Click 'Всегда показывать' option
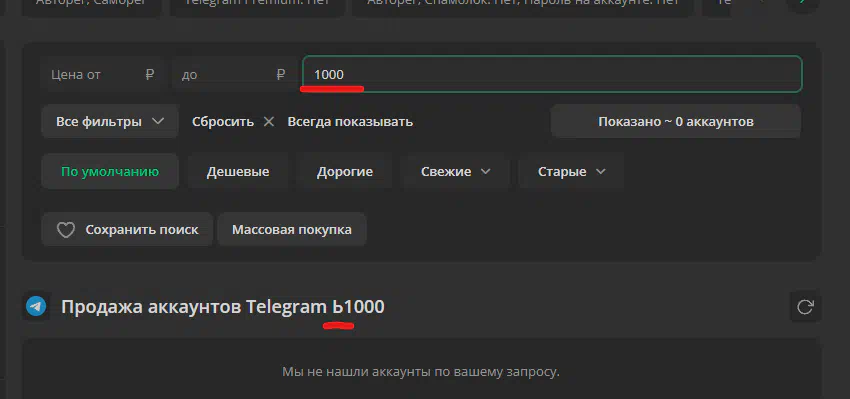Image resolution: width=850 pixels, height=399 pixels. click(x=350, y=121)
